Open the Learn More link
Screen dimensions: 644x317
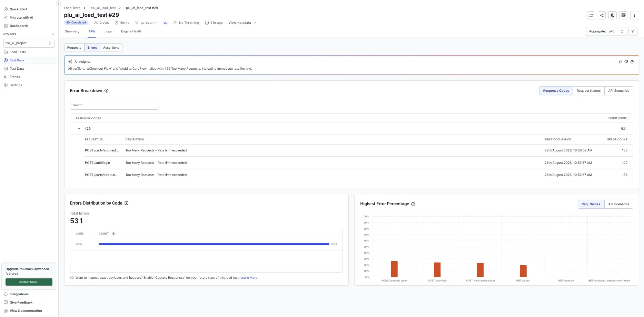click(249, 278)
